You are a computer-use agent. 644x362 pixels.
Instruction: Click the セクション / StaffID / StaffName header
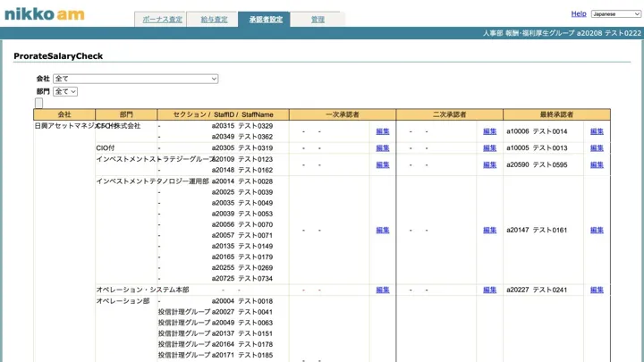click(223, 114)
